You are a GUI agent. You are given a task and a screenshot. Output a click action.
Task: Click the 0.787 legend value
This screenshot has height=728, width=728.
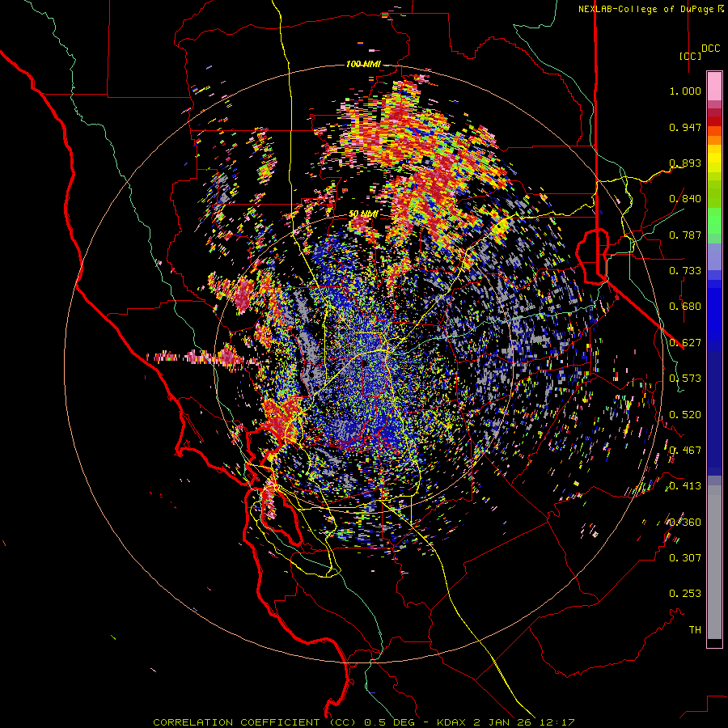point(685,235)
